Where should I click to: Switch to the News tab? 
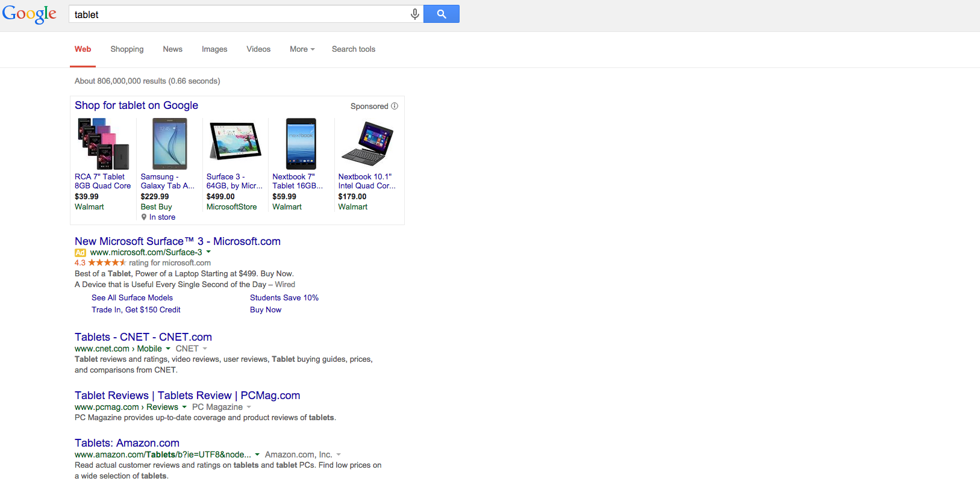click(173, 49)
